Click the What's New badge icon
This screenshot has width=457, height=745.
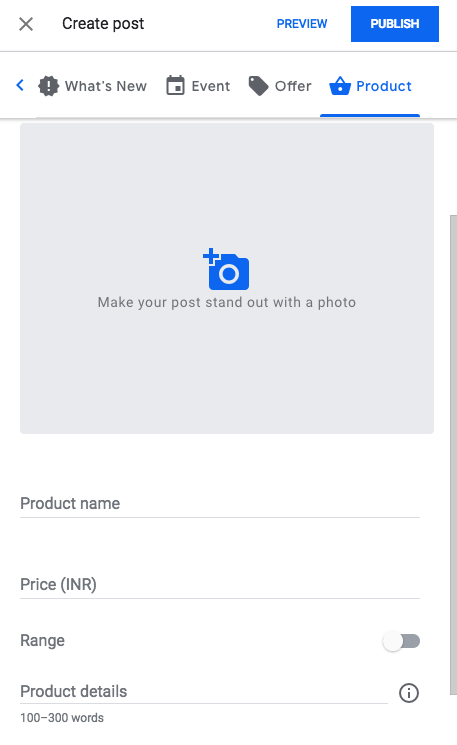coord(48,86)
